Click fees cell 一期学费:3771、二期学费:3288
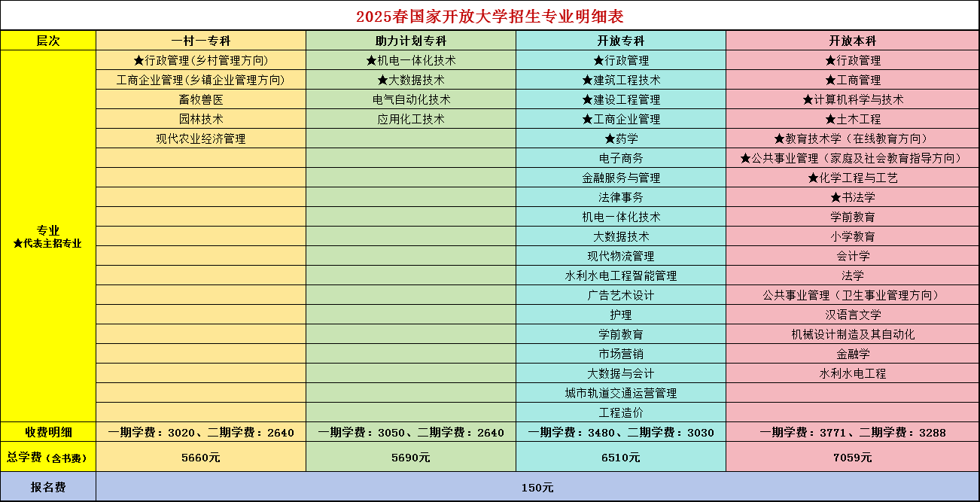 pyautogui.click(x=853, y=432)
